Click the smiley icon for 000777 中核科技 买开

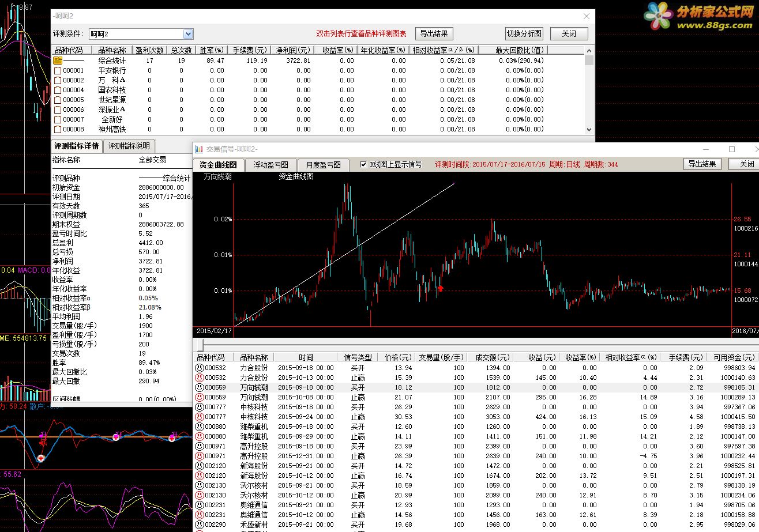[200, 407]
